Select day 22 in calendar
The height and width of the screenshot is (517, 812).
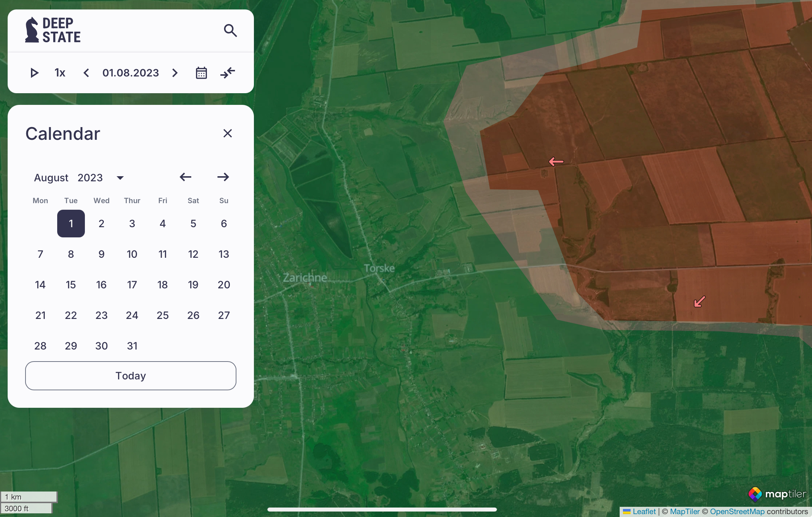click(x=71, y=315)
